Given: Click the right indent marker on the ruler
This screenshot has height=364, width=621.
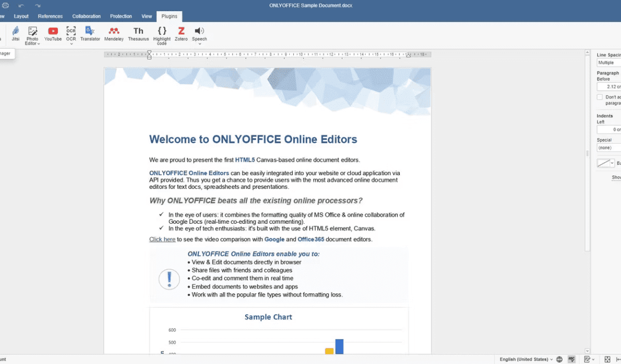Looking at the screenshot, I should pos(408,56).
